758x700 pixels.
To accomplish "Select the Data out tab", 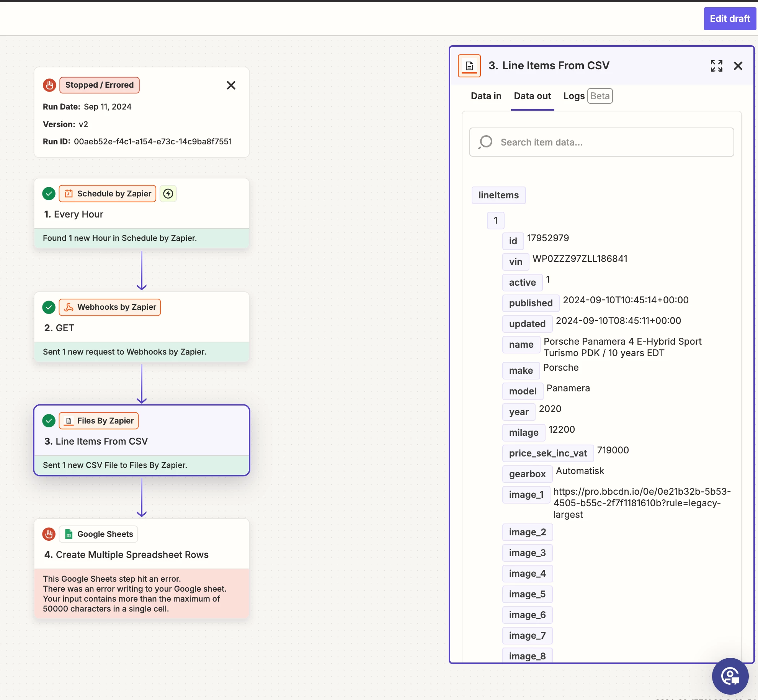I will (x=532, y=96).
